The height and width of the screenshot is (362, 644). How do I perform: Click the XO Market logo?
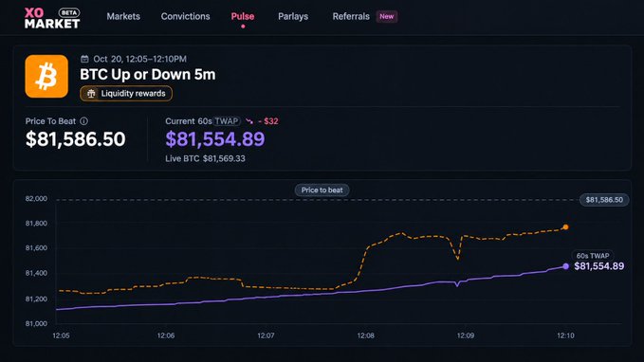(x=52, y=18)
